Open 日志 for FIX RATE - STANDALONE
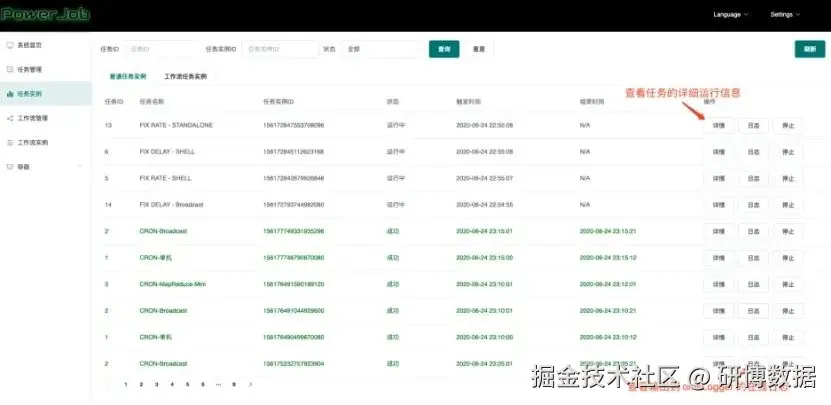831x405 pixels. point(753,126)
